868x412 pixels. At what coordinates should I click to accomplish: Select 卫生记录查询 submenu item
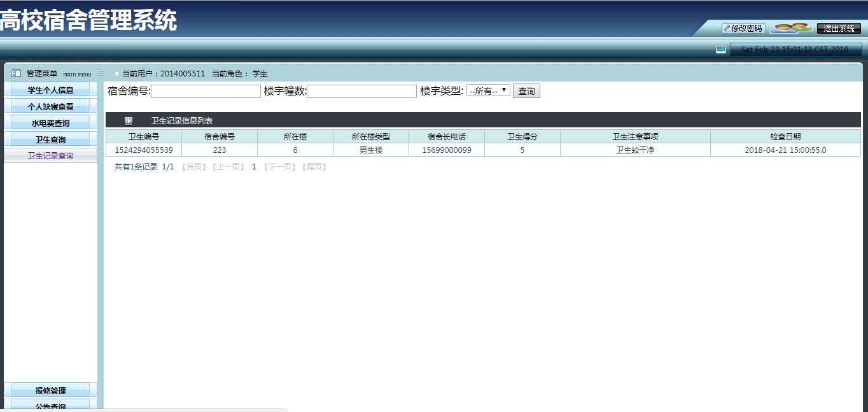51,155
